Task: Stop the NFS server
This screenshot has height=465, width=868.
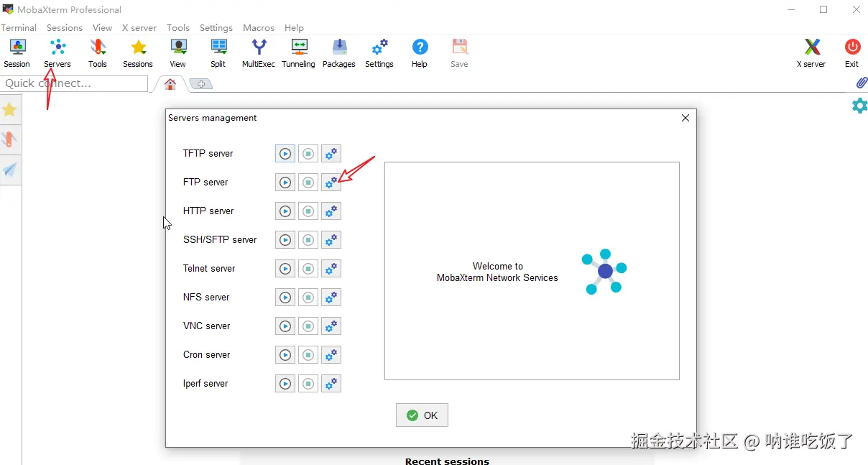Action: 308,298
